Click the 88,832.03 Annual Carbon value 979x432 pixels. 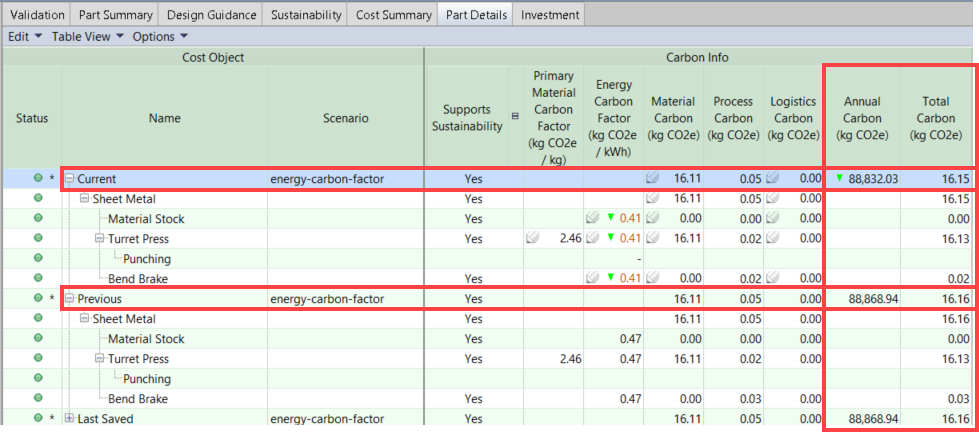click(873, 179)
